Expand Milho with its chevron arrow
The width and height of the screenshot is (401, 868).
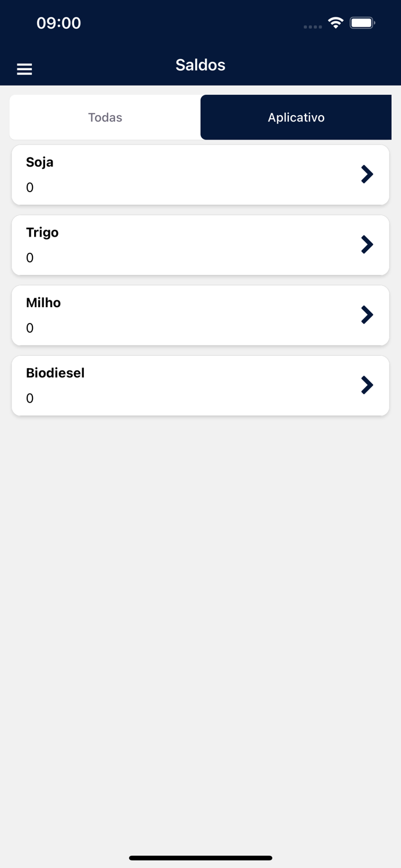[x=367, y=315]
